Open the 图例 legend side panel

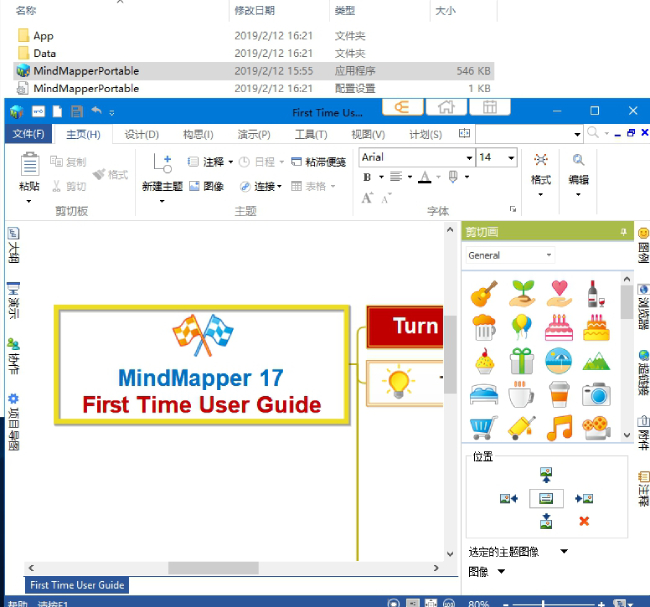click(643, 245)
